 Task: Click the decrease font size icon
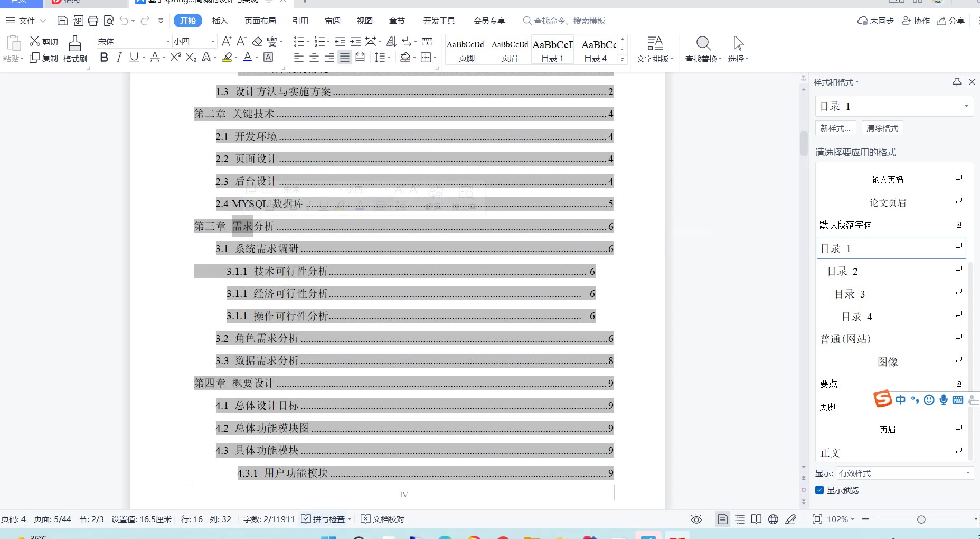241,41
